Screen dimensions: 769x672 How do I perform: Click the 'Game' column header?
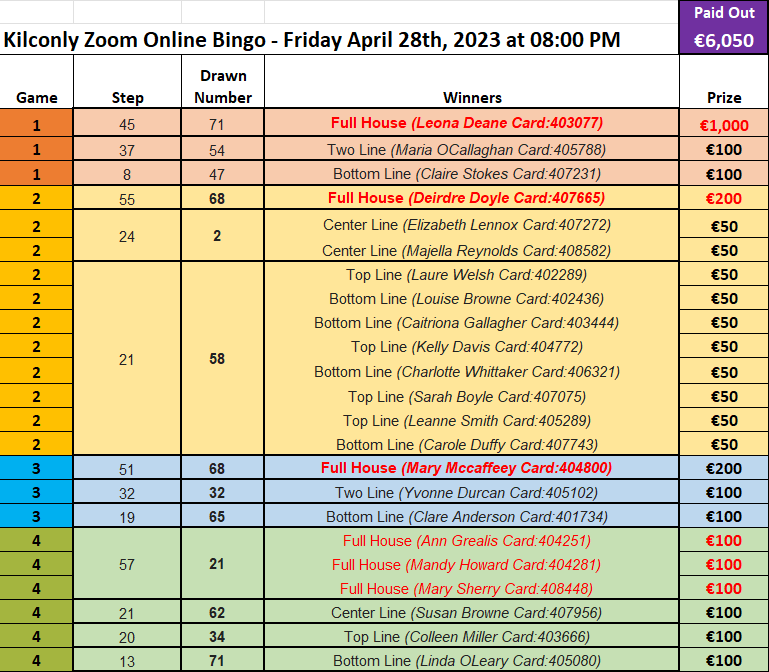pyautogui.click(x=37, y=81)
